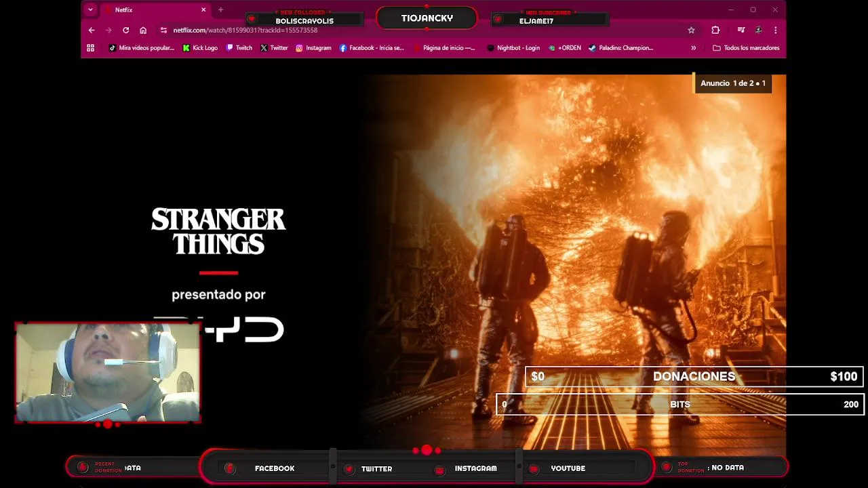Click the $100 donation goal amount
This screenshot has height=488, width=868.
(x=844, y=377)
